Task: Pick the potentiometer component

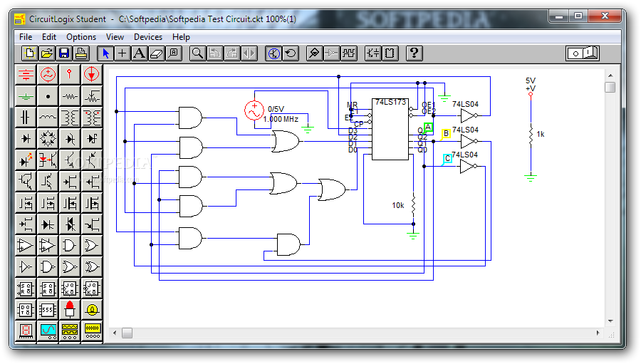Action: [x=92, y=97]
